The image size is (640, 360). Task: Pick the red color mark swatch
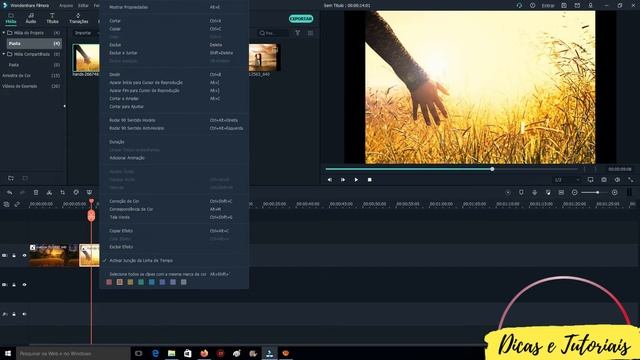109,282
